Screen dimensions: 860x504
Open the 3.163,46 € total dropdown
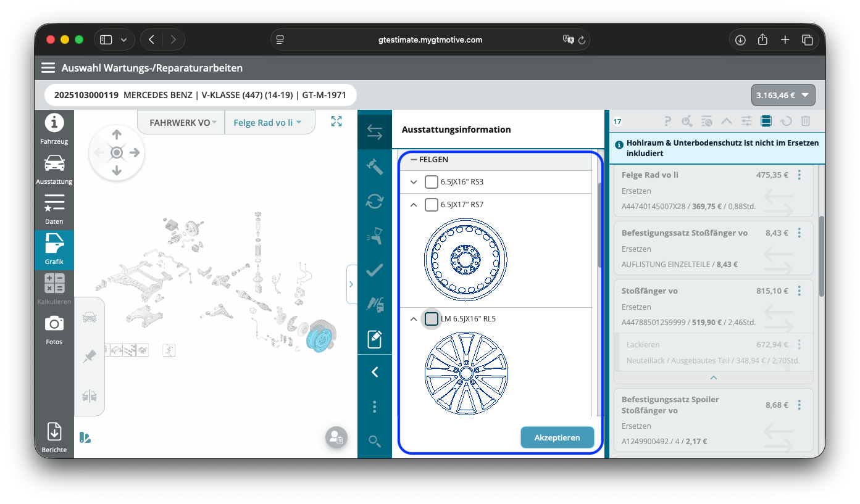tap(783, 95)
